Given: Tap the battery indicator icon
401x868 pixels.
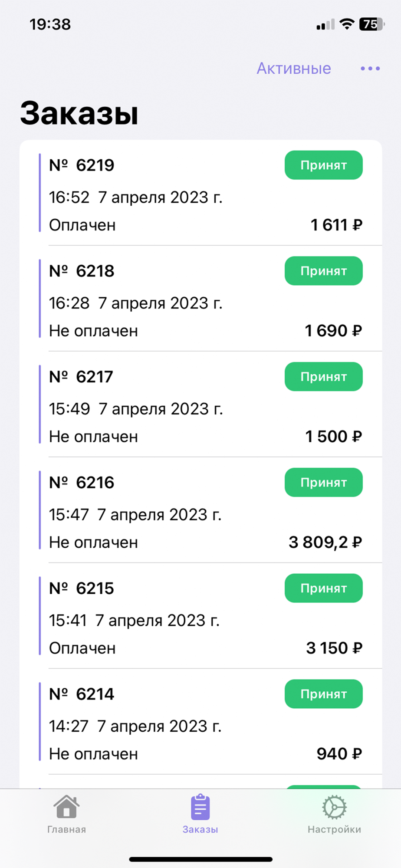Looking at the screenshot, I should pyautogui.click(x=371, y=24).
